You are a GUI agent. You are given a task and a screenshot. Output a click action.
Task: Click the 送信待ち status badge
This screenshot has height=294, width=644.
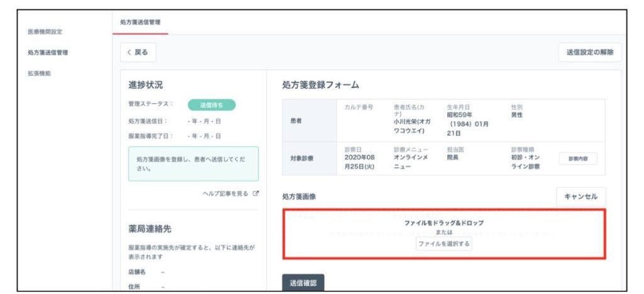(x=211, y=105)
